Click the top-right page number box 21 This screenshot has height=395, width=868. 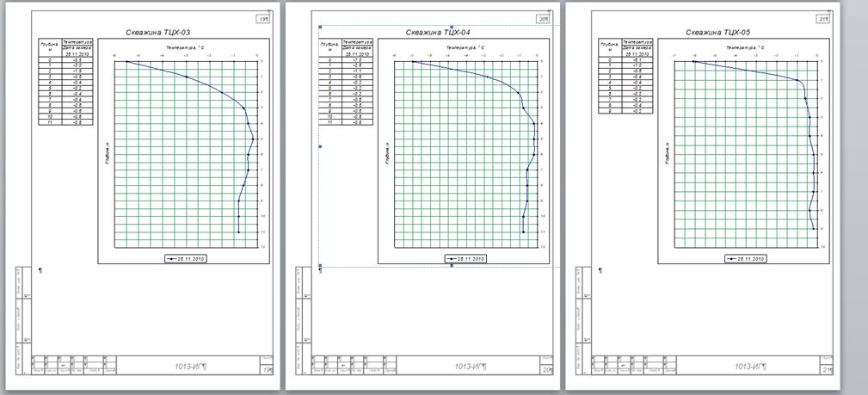pos(824,18)
